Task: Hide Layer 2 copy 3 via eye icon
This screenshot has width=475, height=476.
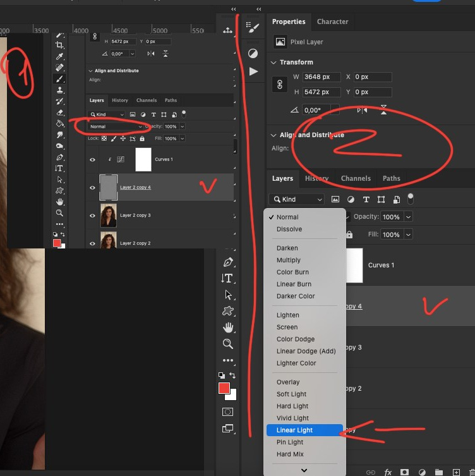Action: tap(92, 216)
